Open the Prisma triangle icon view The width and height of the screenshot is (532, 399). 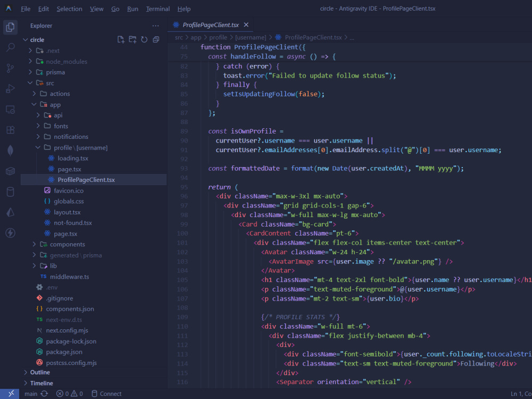click(10, 212)
